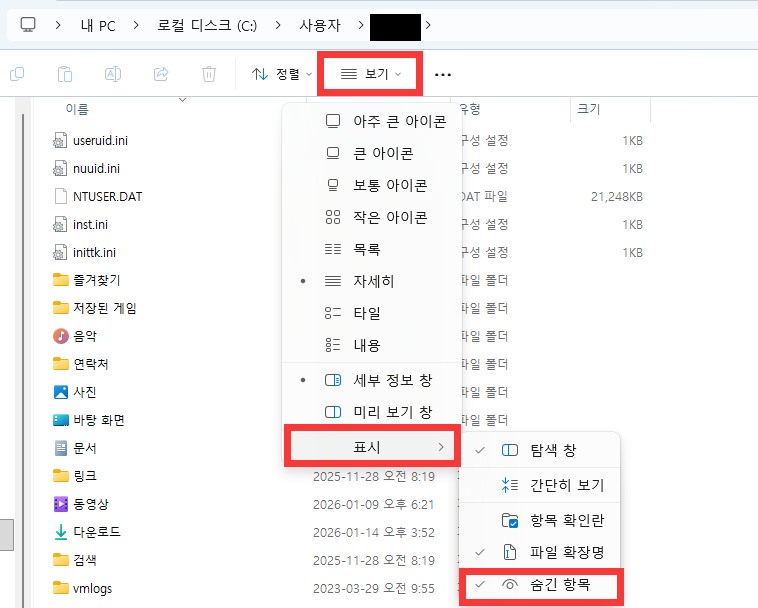Open the three-dot more options menu

[x=443, y=74]
